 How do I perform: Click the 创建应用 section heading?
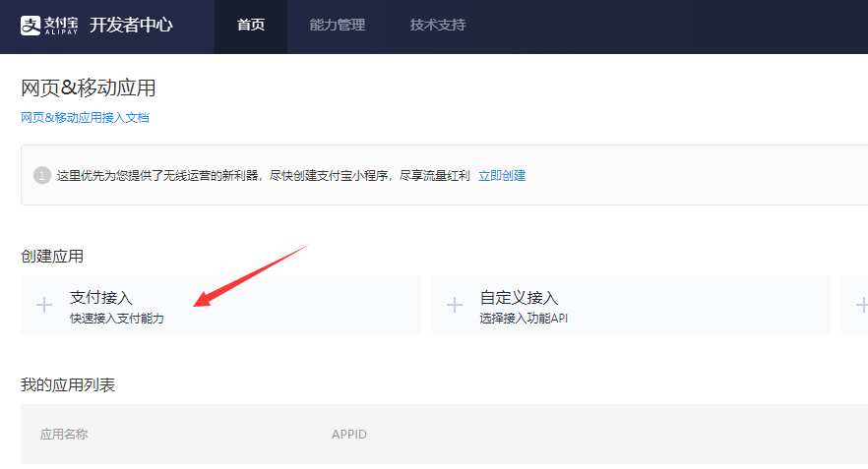point(52,257)
